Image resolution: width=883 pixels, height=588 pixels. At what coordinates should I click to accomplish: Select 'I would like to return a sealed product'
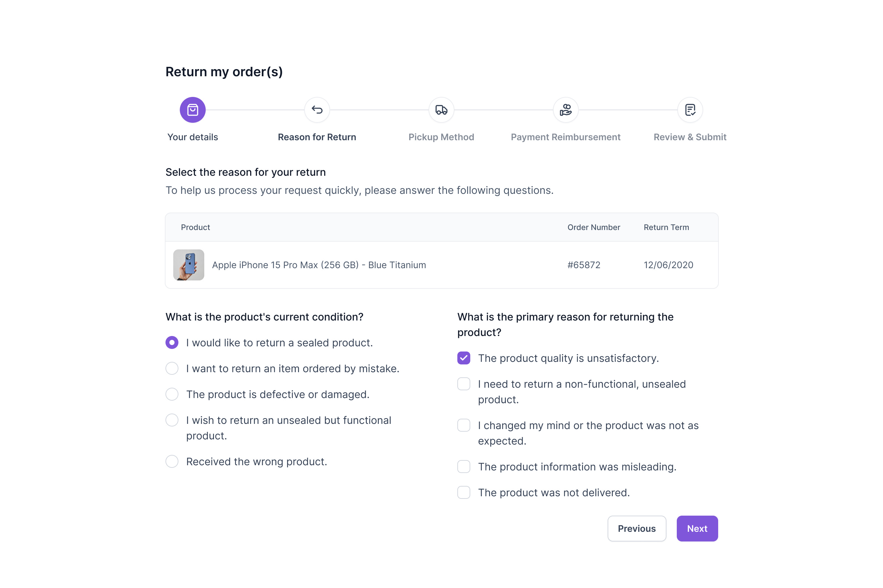point(172,342)
